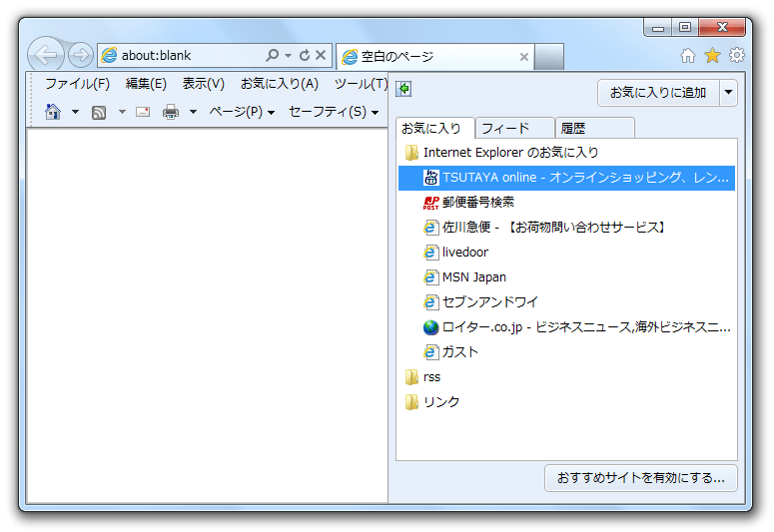Click the IE logo on 空白のページ tab

click(350, 57)
